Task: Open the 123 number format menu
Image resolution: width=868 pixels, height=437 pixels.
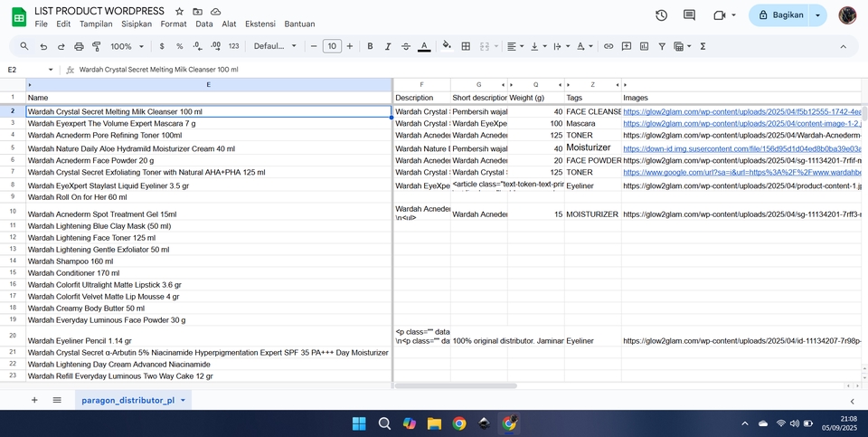Action: pyautogui.click(x=233, y=46)
